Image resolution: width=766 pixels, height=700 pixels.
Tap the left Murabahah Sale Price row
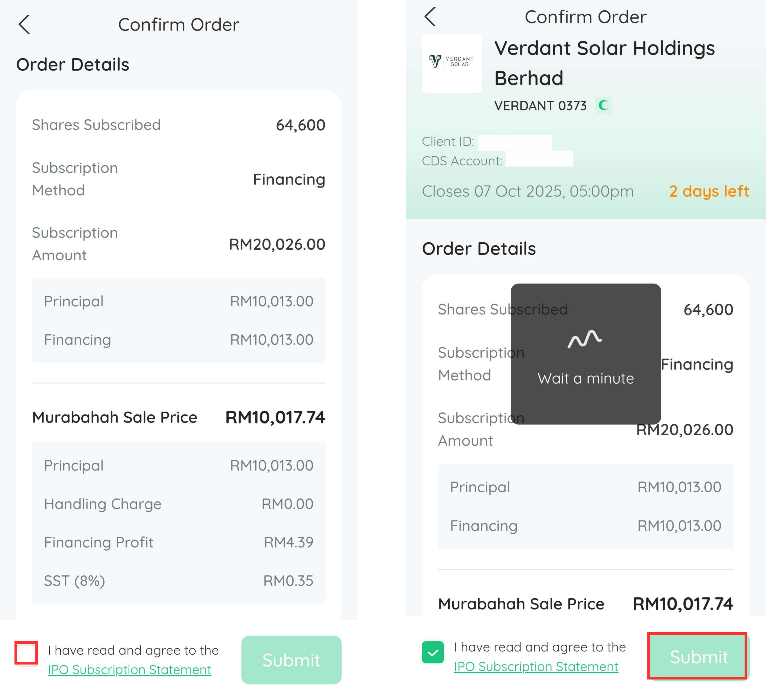coord(179,417)
